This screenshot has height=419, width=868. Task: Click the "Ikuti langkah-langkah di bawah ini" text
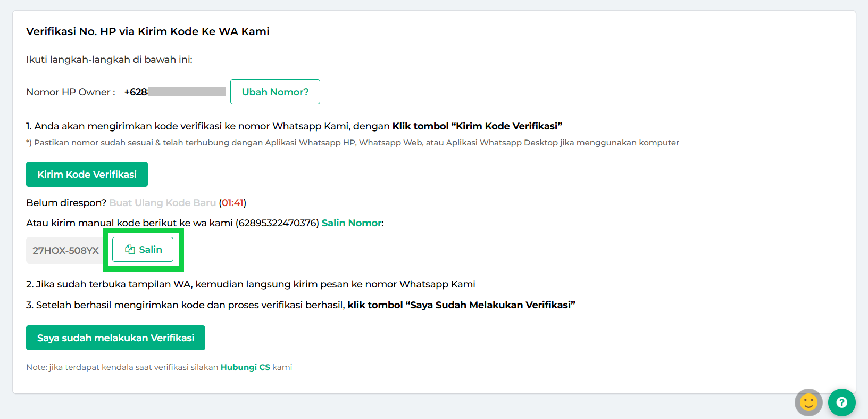(109, 60)
